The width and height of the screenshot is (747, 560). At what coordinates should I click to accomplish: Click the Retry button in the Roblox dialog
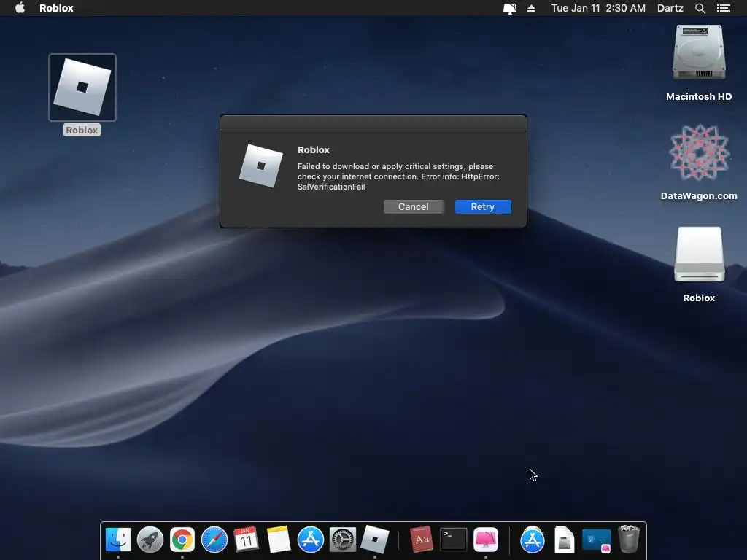click(x=483, y=206)
